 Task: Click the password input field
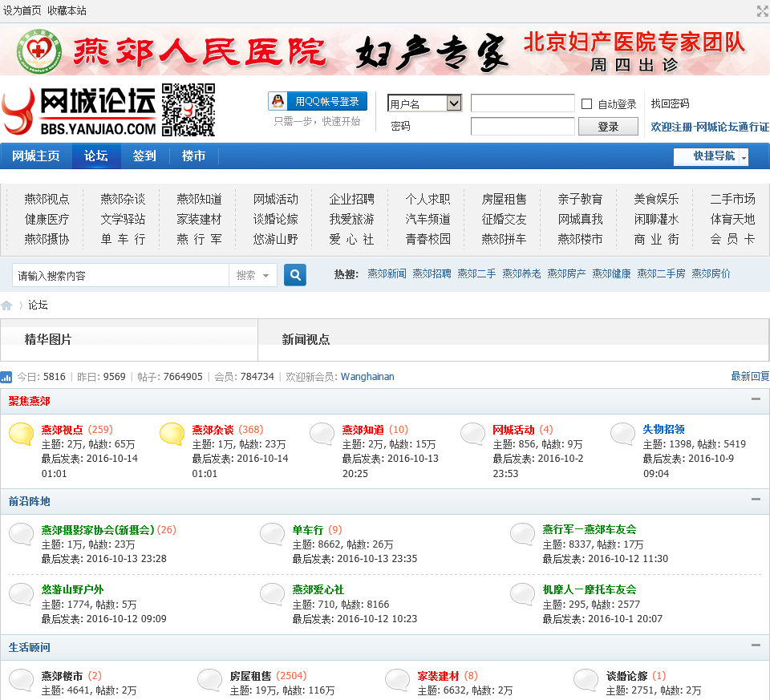point(522,126)
